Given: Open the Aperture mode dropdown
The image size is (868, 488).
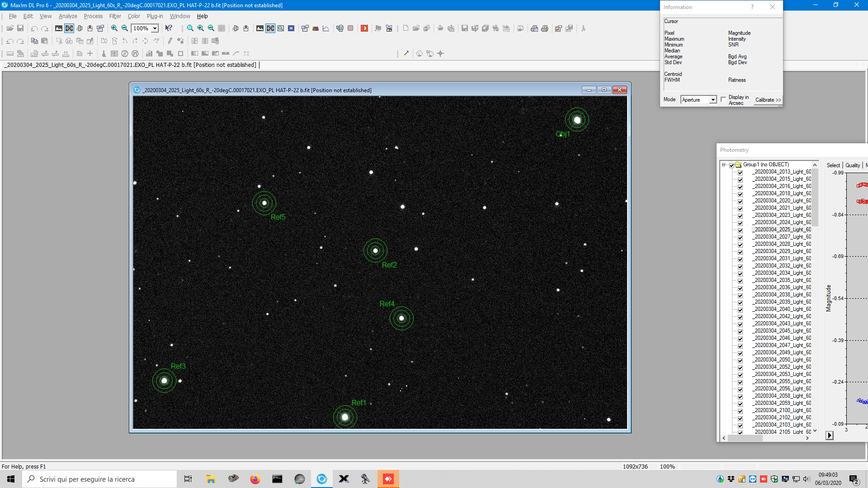Looking at the screenshot, I should (x=713, y=99).
